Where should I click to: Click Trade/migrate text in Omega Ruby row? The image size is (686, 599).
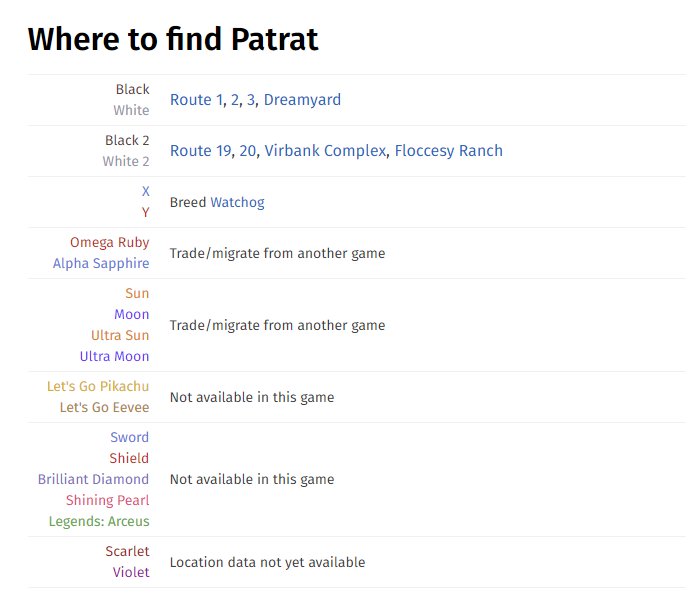click(x=277, y=253)
